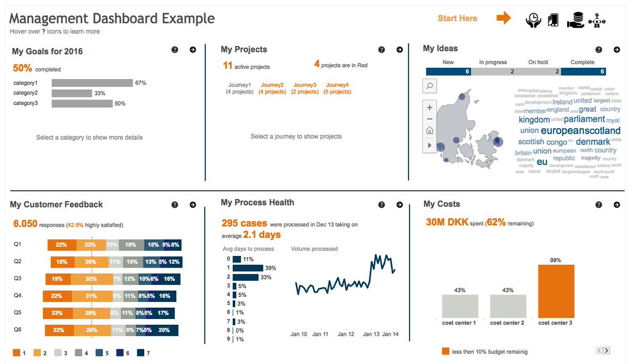
Task: Open help icon for My Costs
Action: pos(599,205)
